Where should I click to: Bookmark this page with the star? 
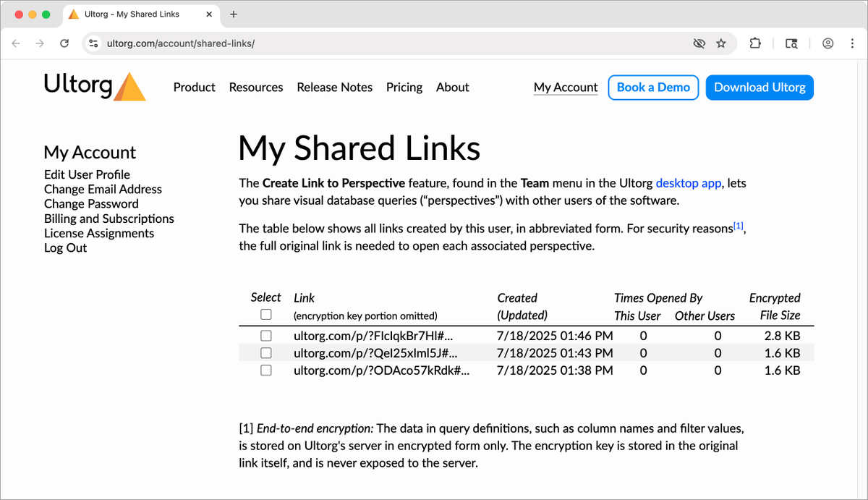pyautogui.click(x=721, y=43)
